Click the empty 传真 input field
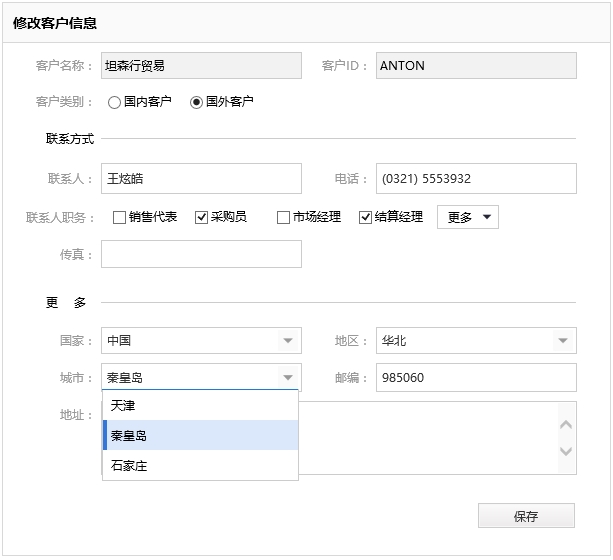 [201, 254]
